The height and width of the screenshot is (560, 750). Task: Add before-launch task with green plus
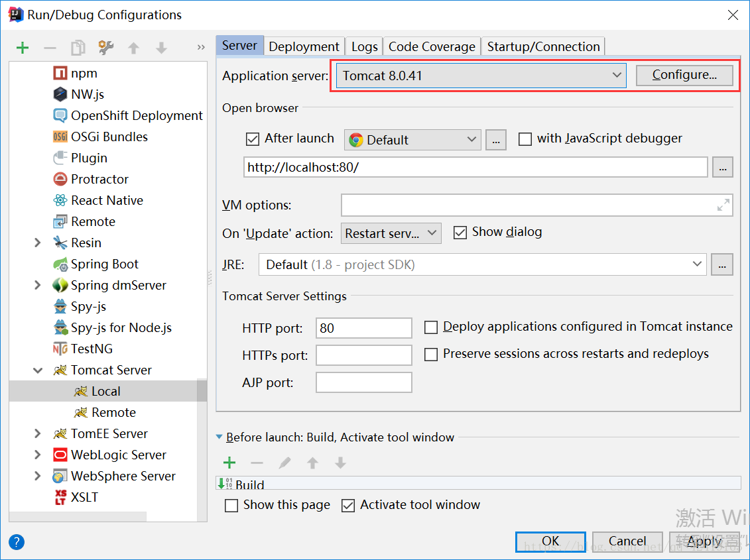(x=229, y=463)
